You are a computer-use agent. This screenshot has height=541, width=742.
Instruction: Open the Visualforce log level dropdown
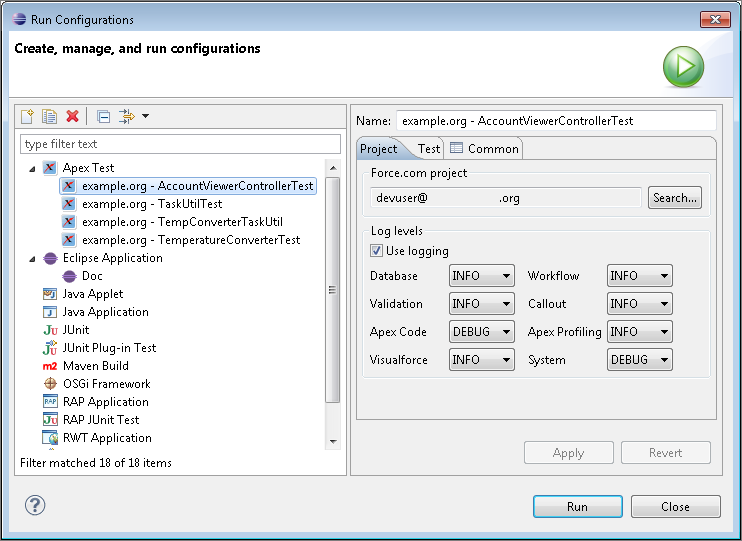pos(481,360)
